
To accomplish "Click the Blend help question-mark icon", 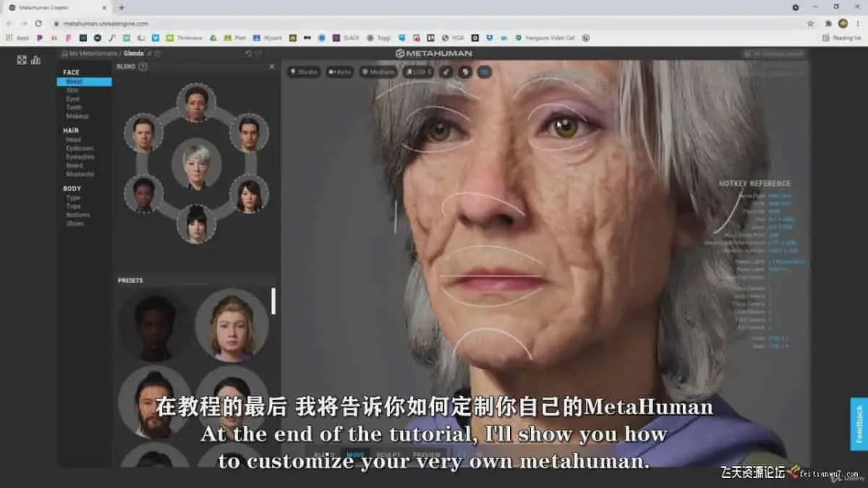I will click(142, 67).
